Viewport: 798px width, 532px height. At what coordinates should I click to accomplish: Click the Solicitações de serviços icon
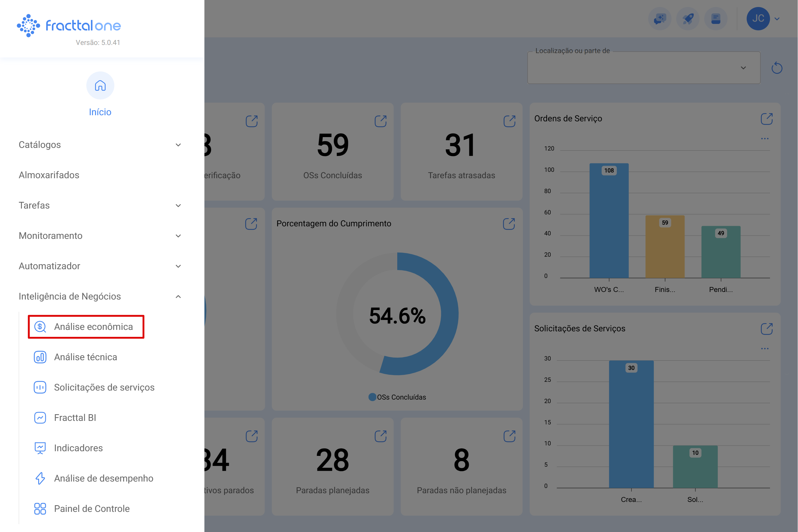40,387
